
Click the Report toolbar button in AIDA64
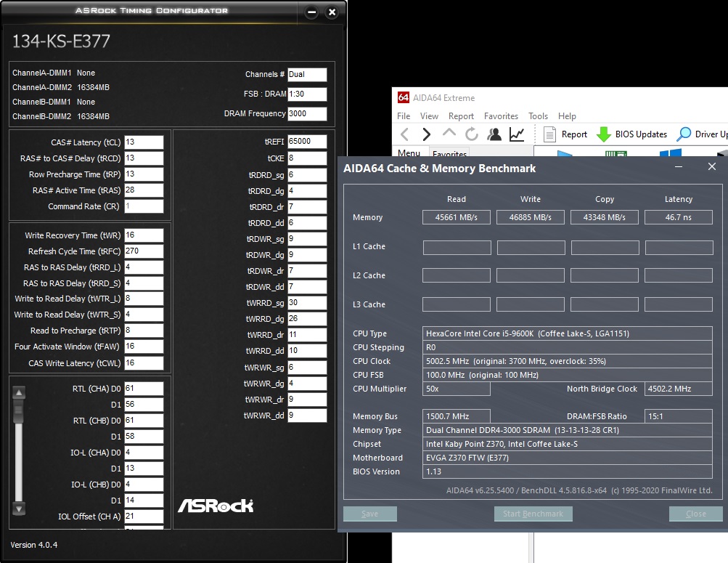(565, 134)
